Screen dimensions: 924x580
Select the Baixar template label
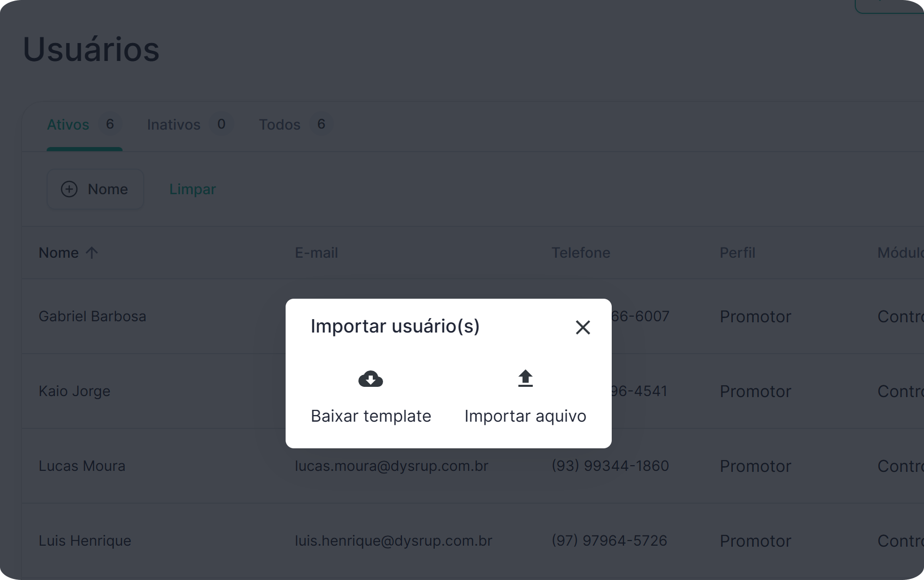[x=371, y=416]
